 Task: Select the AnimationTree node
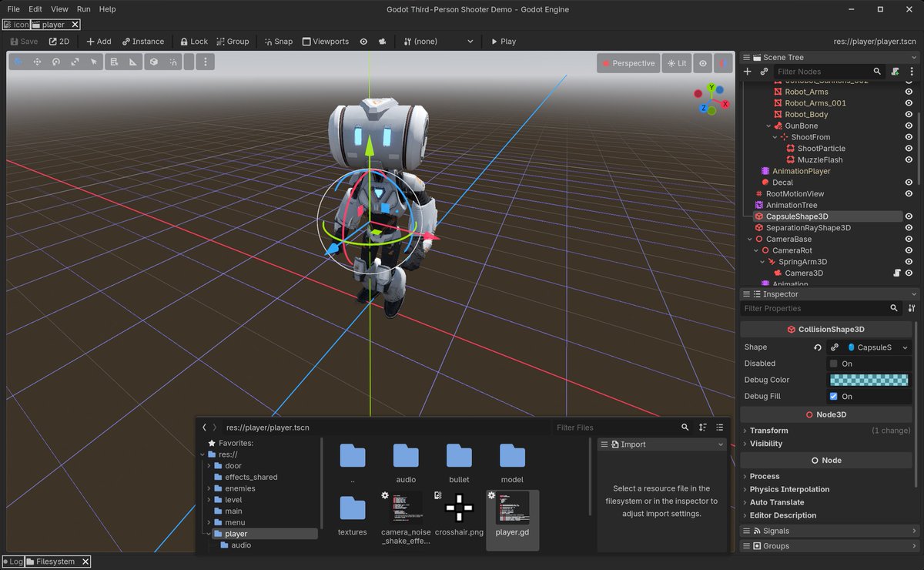pos(791,205)
